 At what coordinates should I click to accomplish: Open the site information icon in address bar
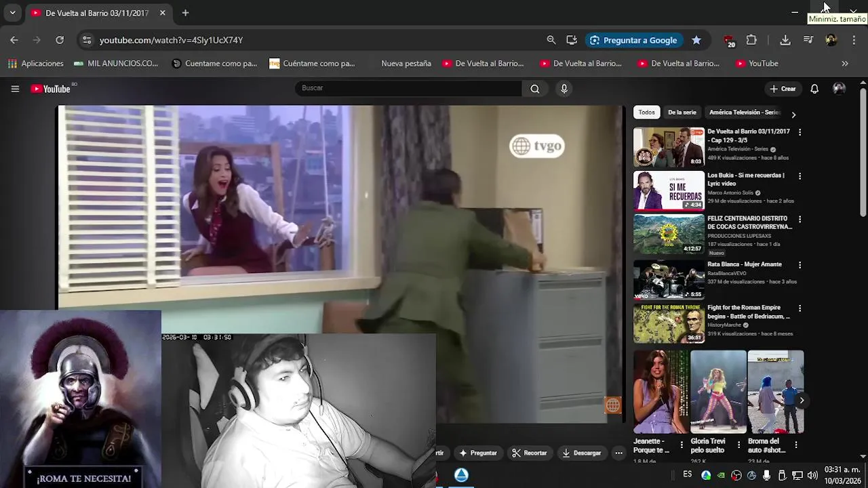pos(87,40)
